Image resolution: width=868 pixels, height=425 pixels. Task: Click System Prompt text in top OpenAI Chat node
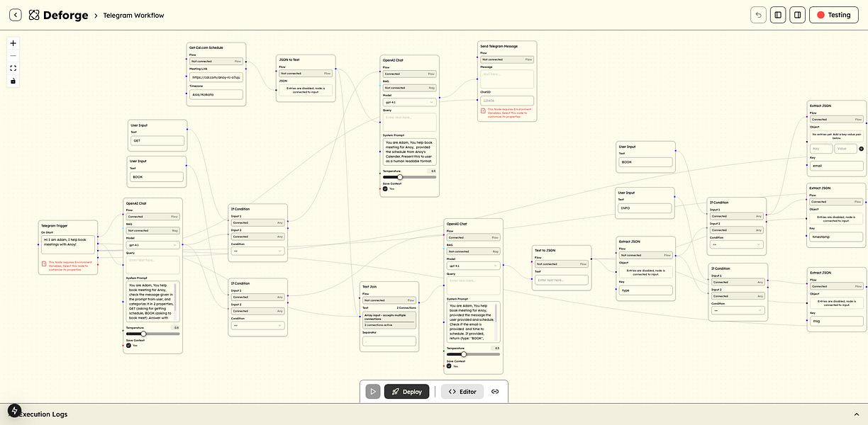point(409,152)
